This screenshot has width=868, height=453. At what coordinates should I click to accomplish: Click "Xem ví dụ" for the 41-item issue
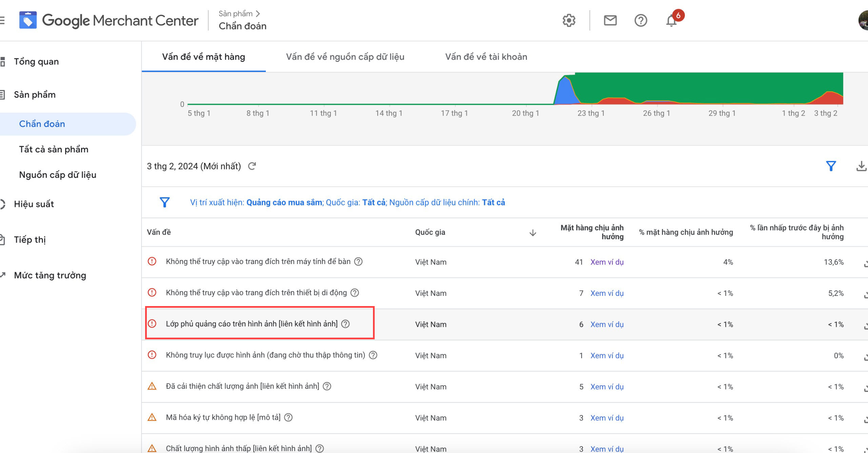tap(607, 262)
